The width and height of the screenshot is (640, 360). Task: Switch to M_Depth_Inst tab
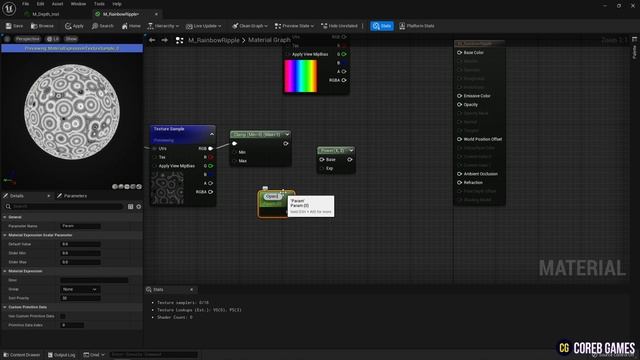click(x=45, y=14)
